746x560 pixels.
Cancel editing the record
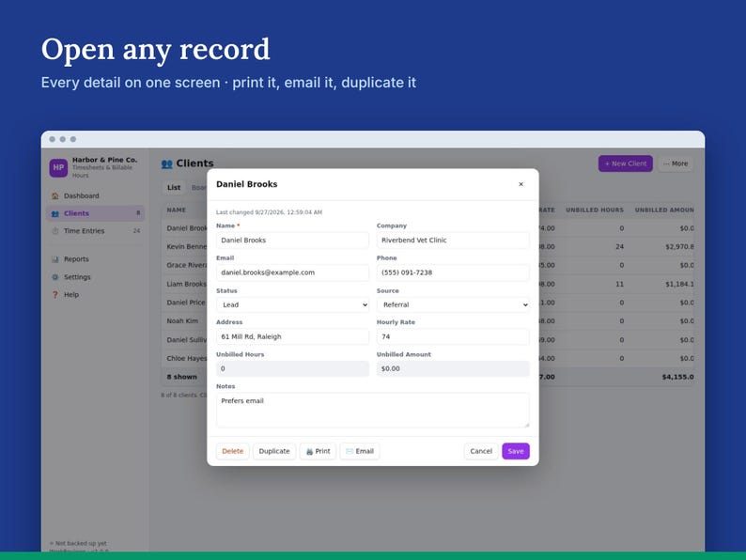point(481,451)
